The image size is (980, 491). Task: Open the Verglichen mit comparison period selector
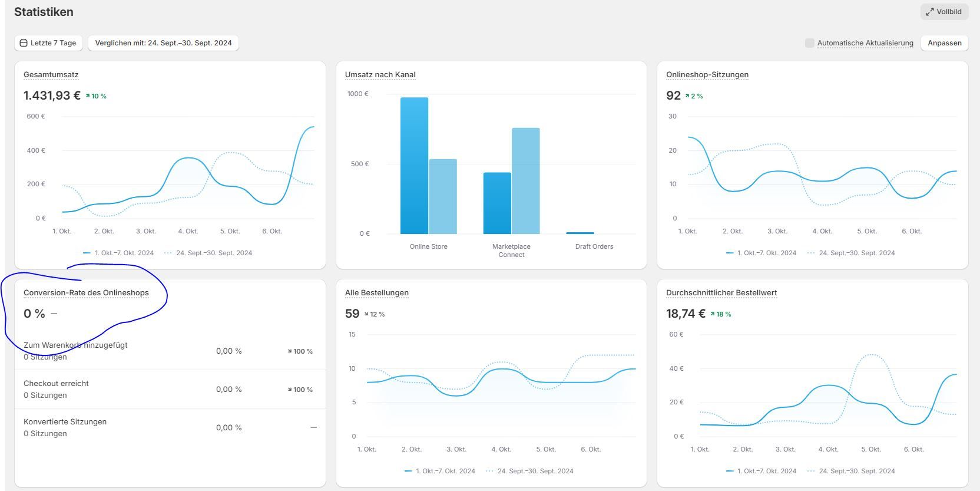[x=163, y=43]
